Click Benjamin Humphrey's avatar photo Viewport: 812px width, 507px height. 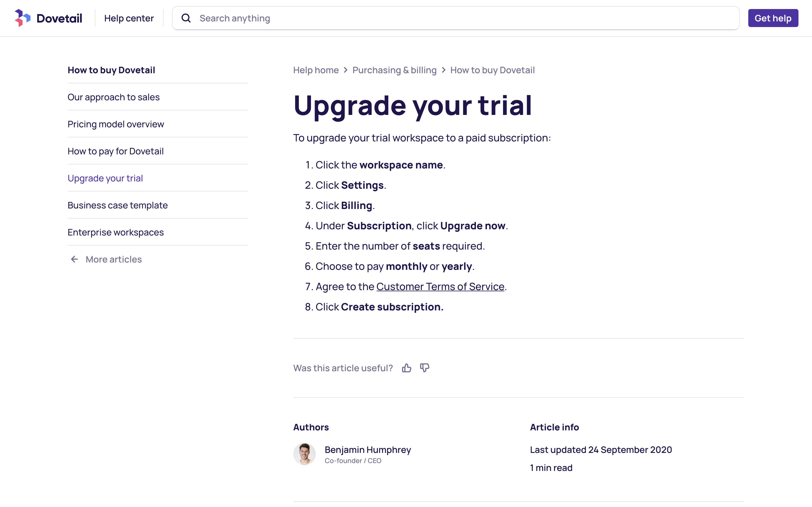pyautogui.click(x=304, y=454)
